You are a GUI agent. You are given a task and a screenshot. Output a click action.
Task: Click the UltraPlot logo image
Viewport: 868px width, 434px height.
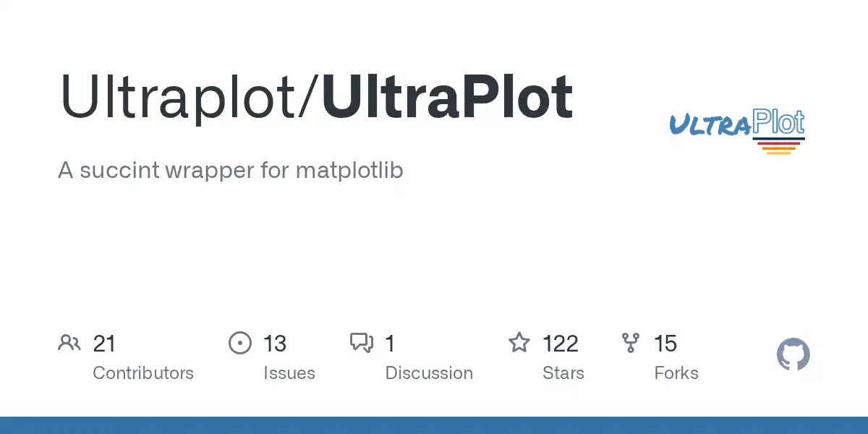(x=736, y=130)
